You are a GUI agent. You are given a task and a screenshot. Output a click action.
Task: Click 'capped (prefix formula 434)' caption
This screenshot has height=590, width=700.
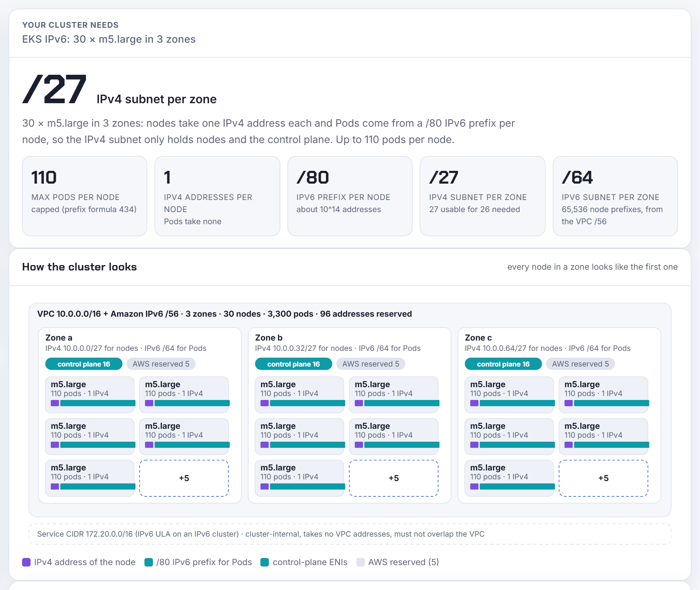pyautogui.click(x=84, y=209)
